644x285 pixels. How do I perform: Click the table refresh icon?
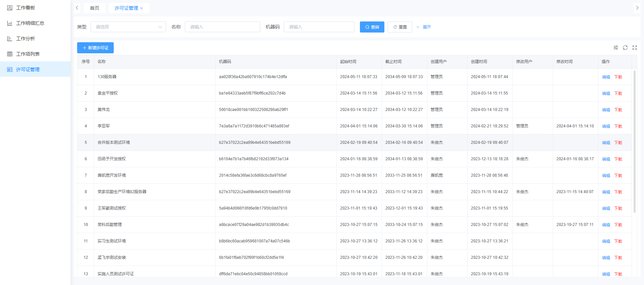(625, 48)
